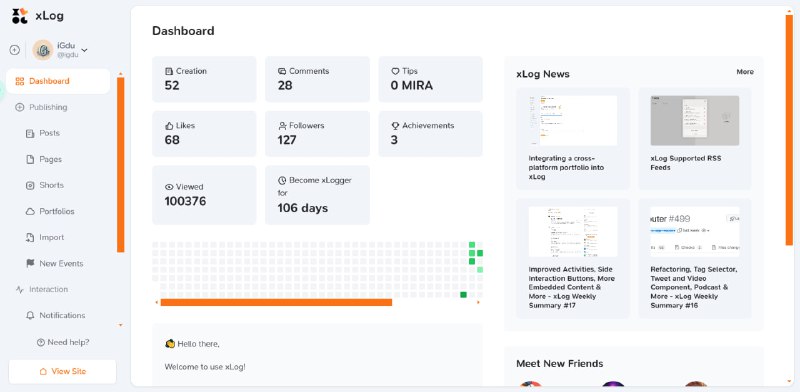
Task: Click the sidebar vertical orange scrollbar
Action: 120,164
